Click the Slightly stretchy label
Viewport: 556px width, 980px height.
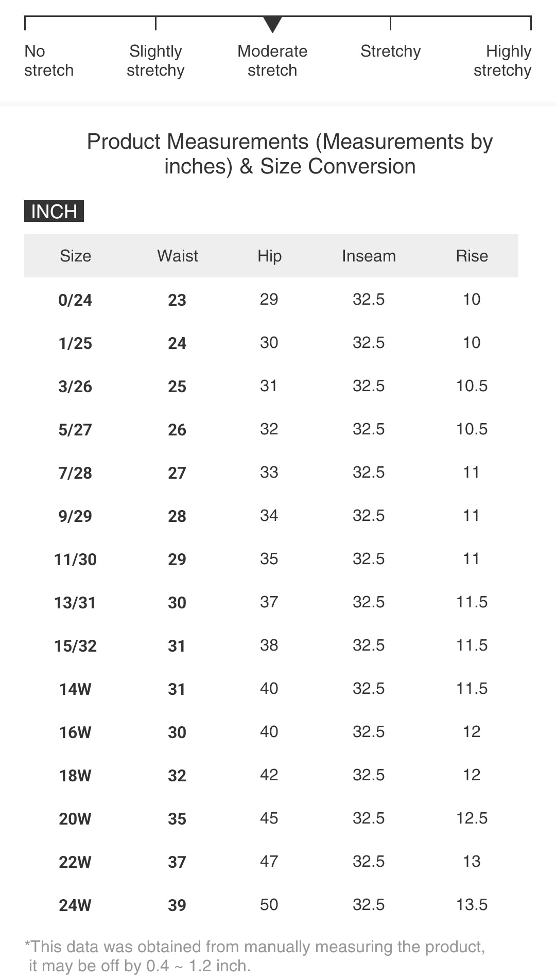pyautogui.click(x=155, y=61)
